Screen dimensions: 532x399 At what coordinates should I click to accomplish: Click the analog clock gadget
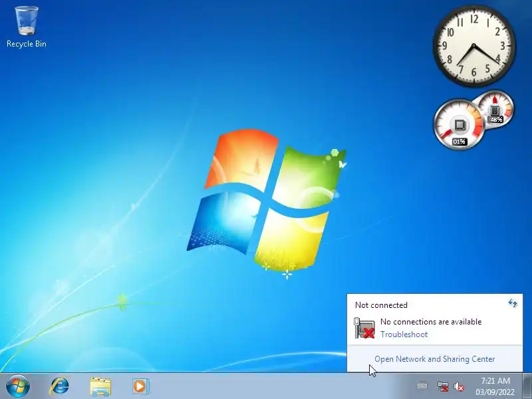coord(474,45)
